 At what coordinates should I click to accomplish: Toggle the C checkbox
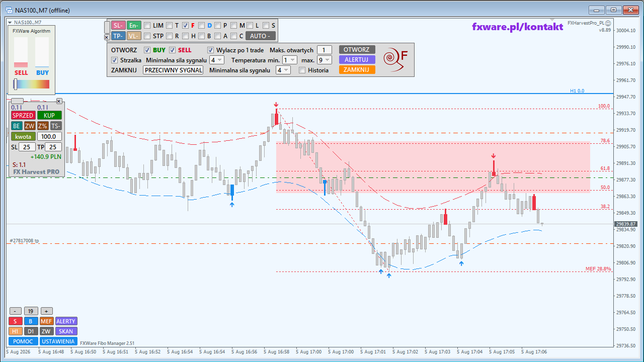click(233, 36)
